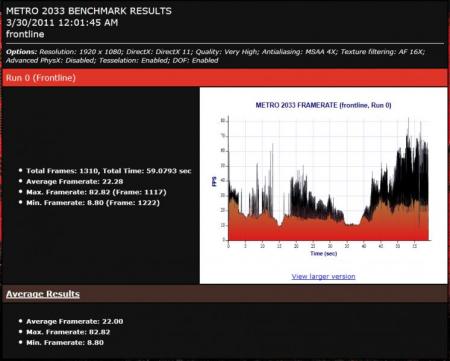The image size is (450, 361).
Task: Click the framerate graph thumbnail
Action: [x=323, y=180]
